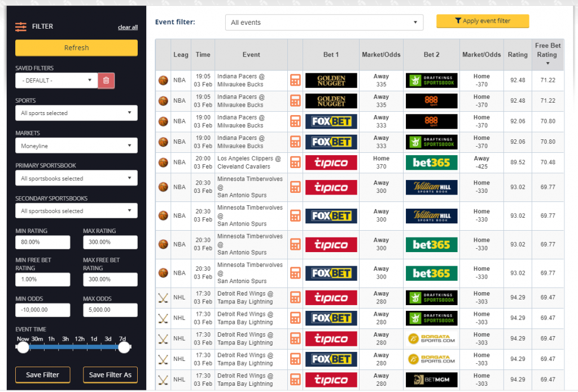Click the 12h mark on Event Time slider
The width and height of the screenshot is (578, 392).
(80, 339)
